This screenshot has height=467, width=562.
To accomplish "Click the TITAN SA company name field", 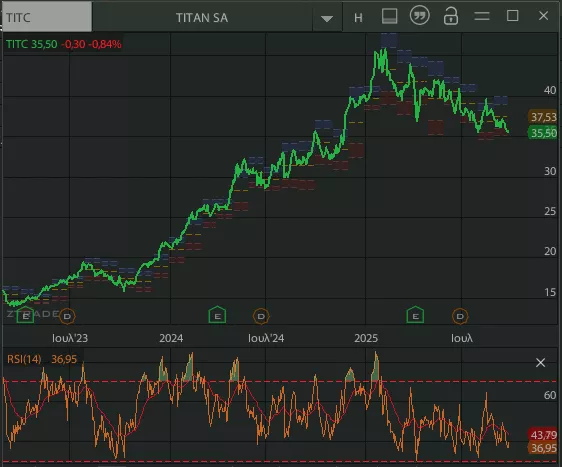I will [x=202, y=18].
